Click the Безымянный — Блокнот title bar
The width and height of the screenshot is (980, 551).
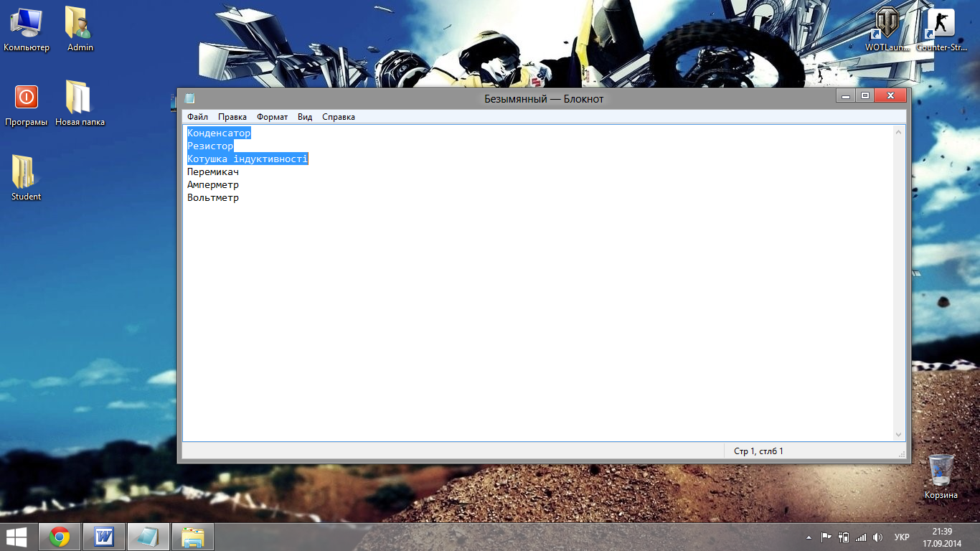(x=544, y=98)
